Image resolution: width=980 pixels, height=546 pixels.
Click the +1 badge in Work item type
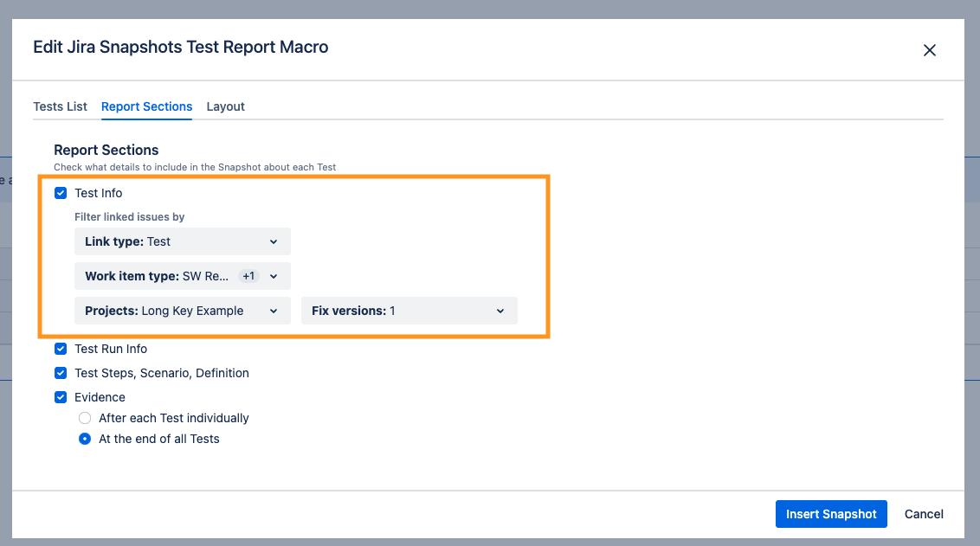248,276
